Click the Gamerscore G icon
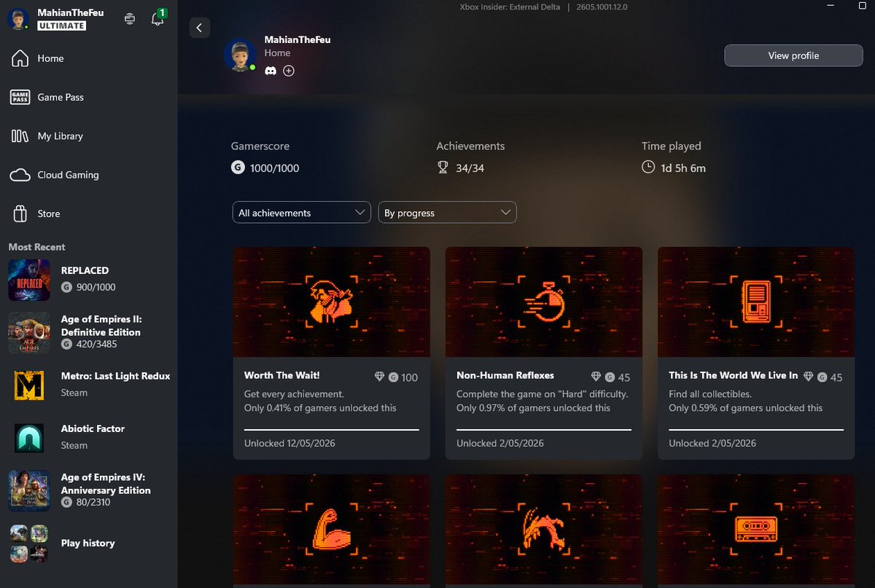The width and height of the screenshot is (875, 588). (x=238, y=168)
